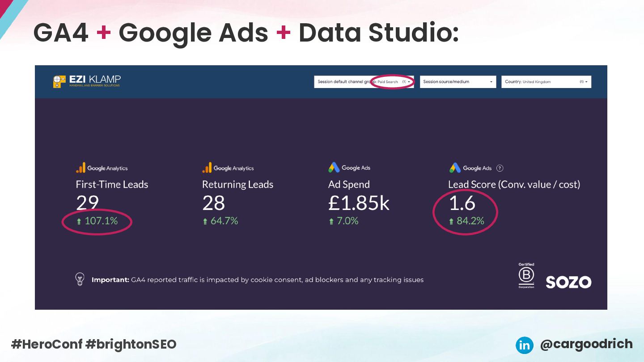Screen dimensions: 644x362
Task: Select the First-Time Leads value 29
Action: coord(87,203)
